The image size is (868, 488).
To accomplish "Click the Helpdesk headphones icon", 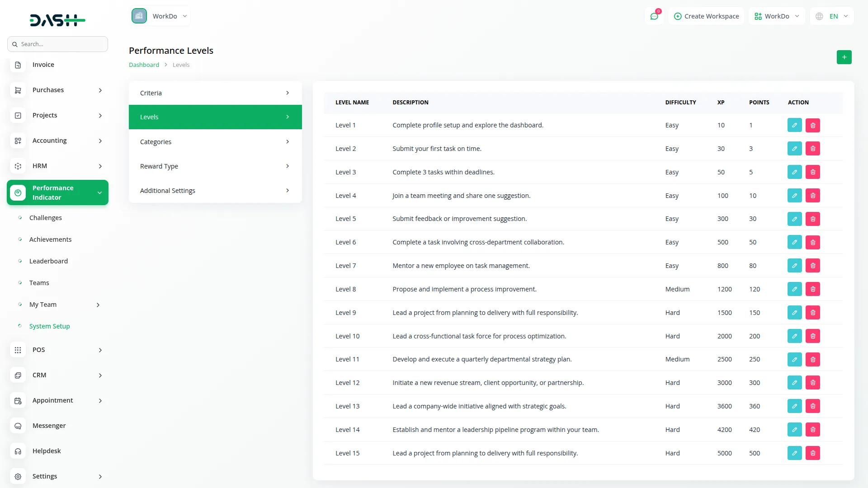I will (x=18, y=451).
